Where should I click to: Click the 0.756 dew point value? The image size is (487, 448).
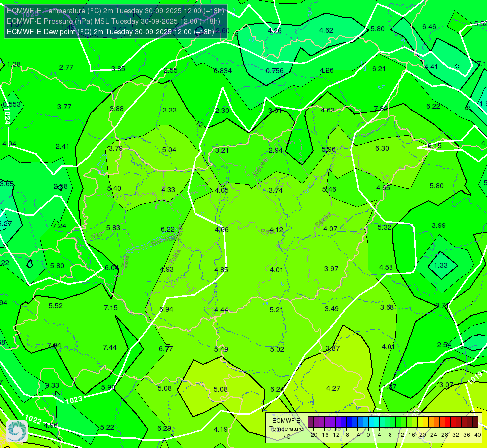[275, 71]
